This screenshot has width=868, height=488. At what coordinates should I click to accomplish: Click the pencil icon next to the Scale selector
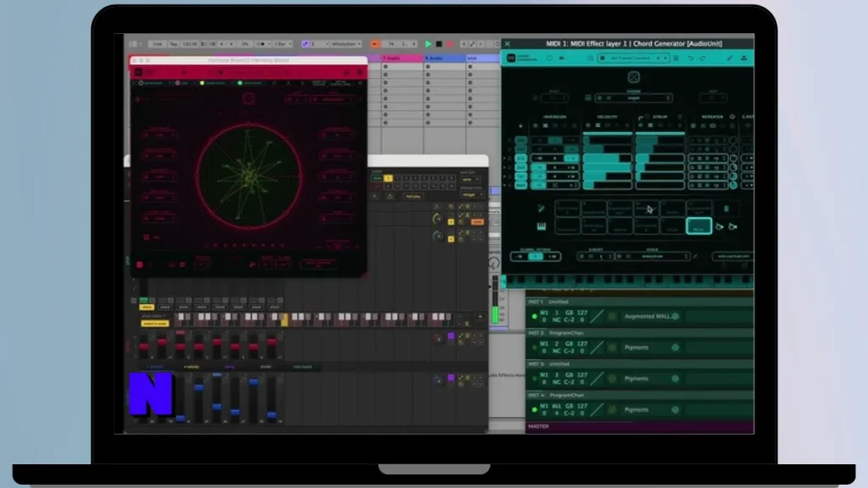pos(695,256)
